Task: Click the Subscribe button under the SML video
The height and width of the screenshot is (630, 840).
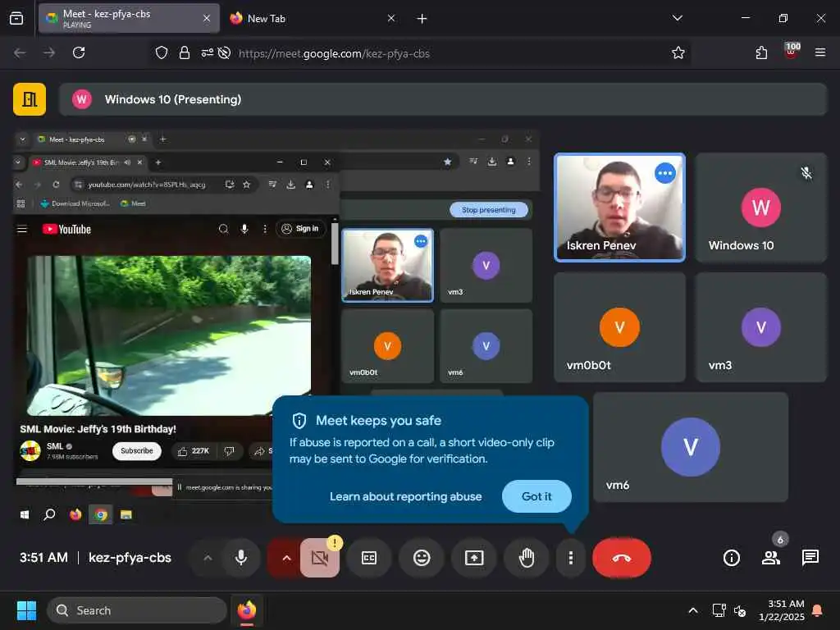Action: point(137,451)
